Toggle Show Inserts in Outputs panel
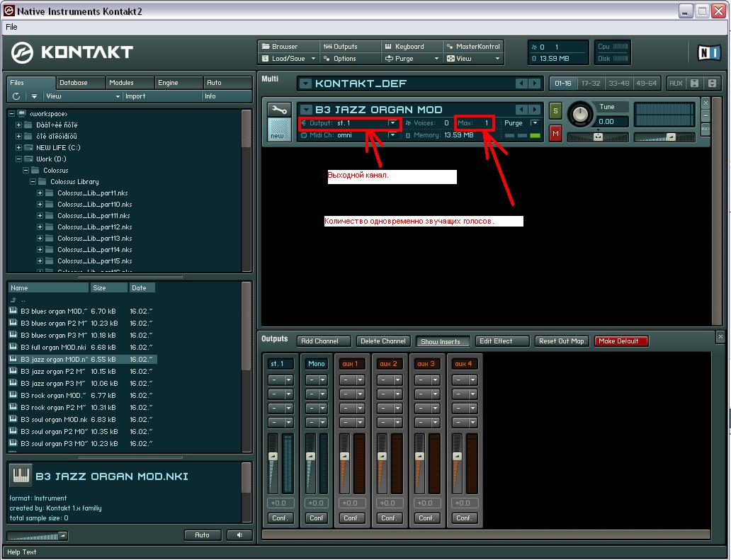 [442, 341]
